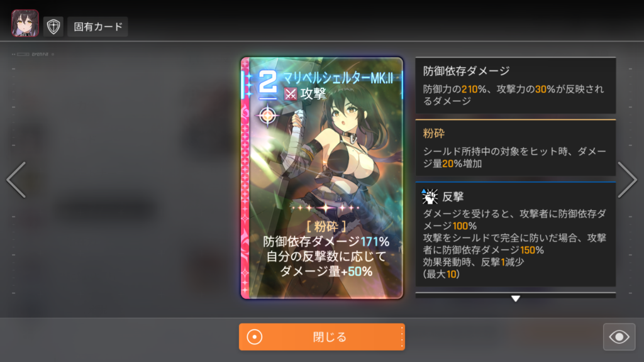Screen dimensions: 644x362
Task: Toggle the eye visibility button
Action: point(619,337)
